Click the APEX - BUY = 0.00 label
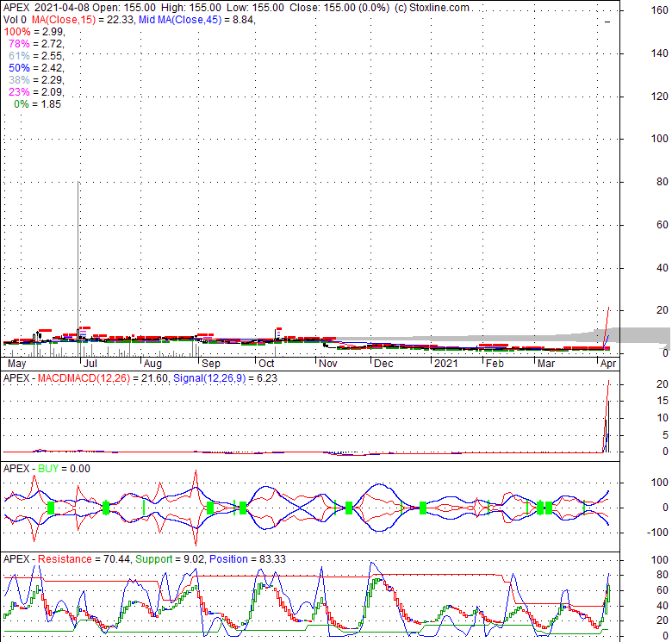The height and width of the screenshot is (642, 672). click(47, 469)
